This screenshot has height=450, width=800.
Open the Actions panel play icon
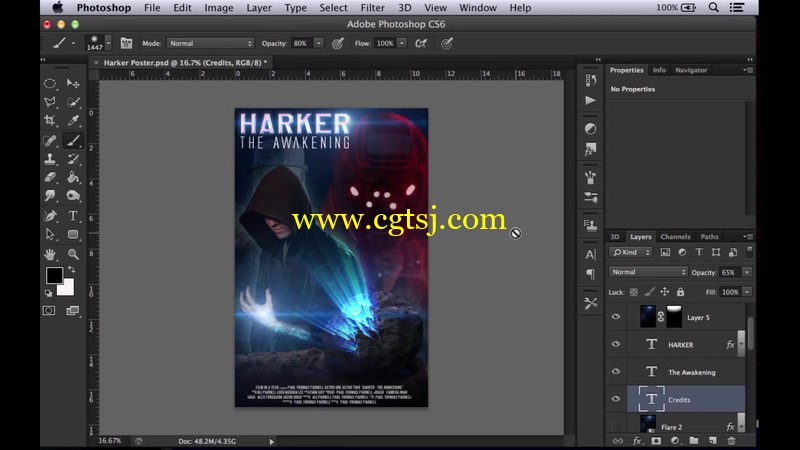click(590, 100)
